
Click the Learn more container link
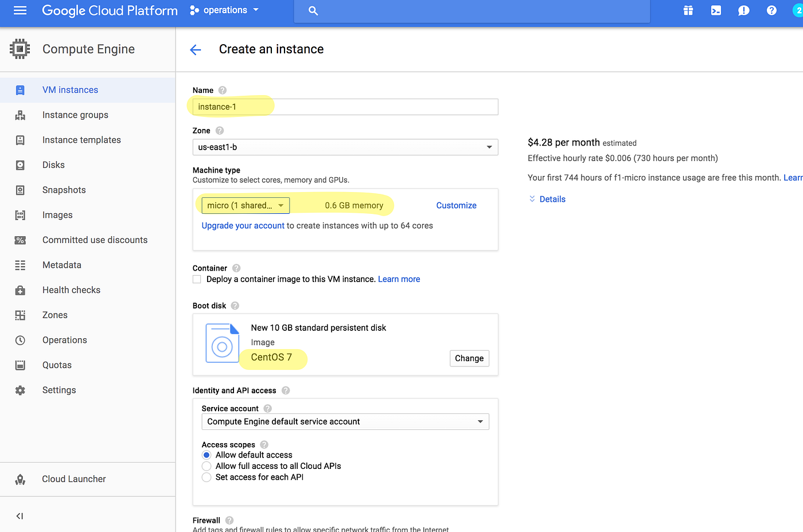click(399, 279)
